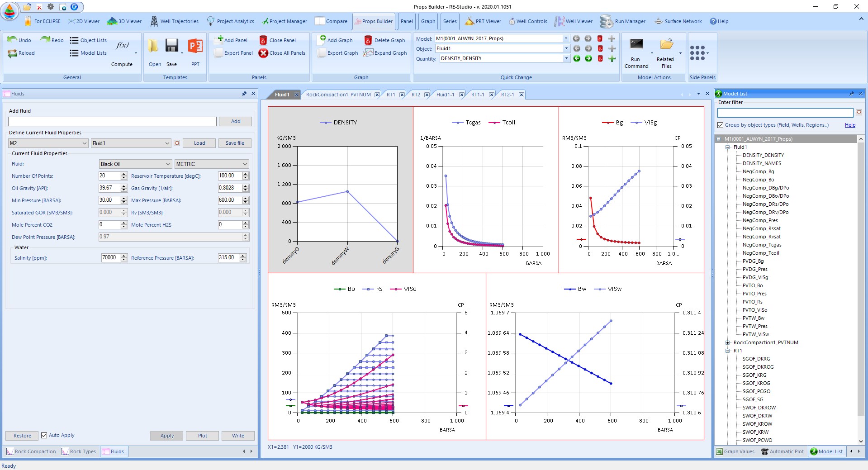868x470 pixels.
Task: Open Model Lists
Action: [x=88, y=53]
